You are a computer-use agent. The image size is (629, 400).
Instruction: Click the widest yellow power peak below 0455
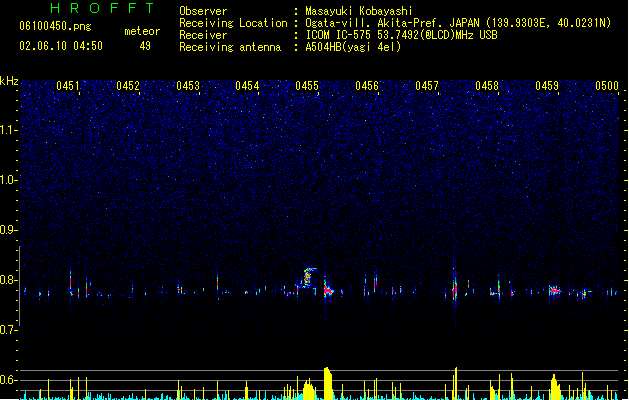pyautogui.click(x=328, y=383)
